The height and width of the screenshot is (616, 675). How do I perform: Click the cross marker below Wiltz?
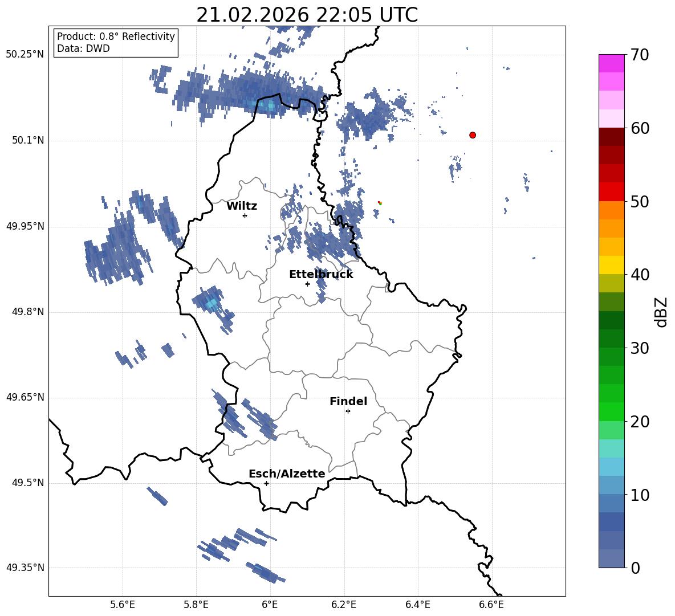[x=245, y=215]
